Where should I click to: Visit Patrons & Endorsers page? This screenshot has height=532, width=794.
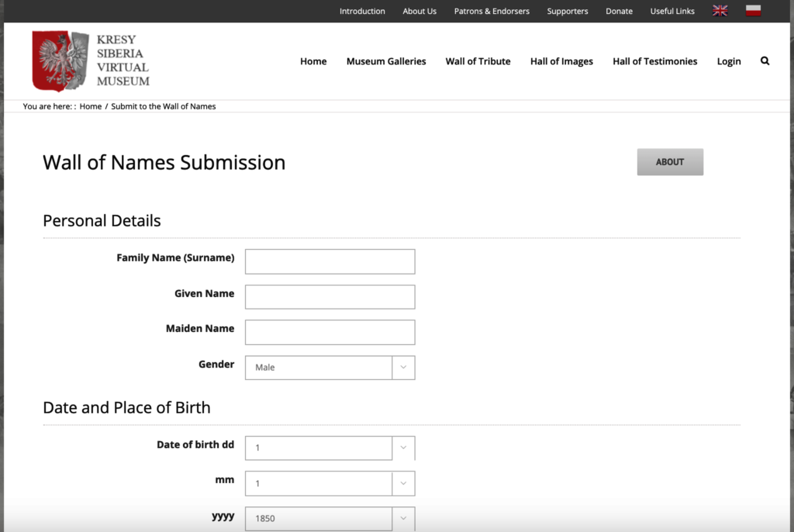point(492,11)
